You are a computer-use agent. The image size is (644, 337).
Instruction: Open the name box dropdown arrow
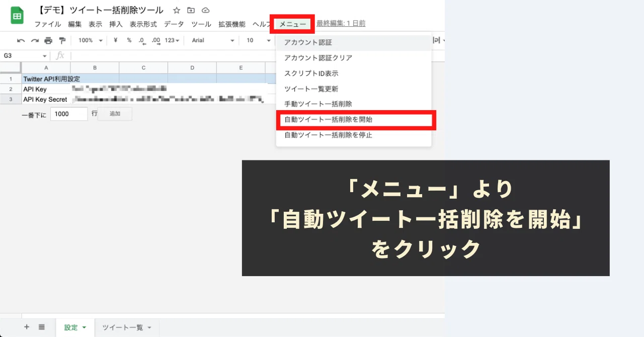point(45,56)
